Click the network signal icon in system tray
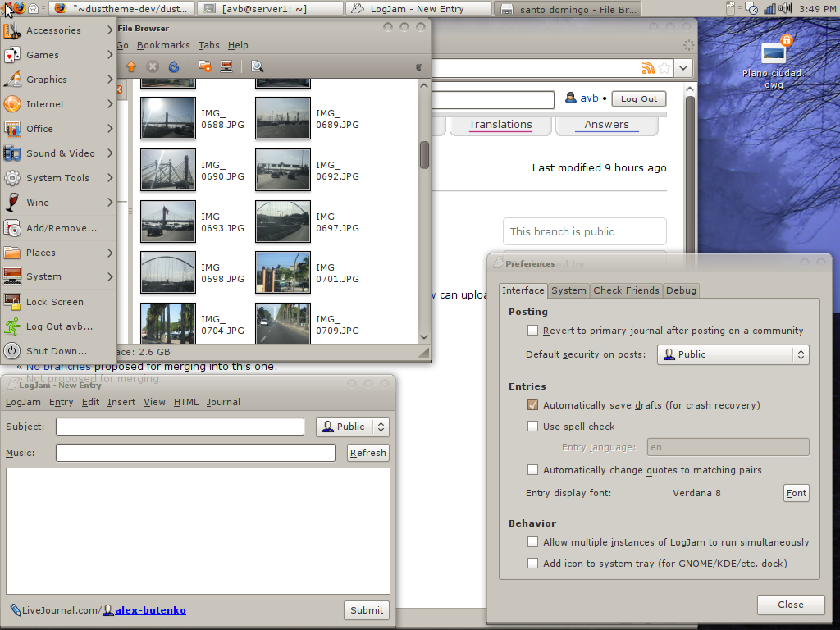Viewport: 840px width, 630px height. tap(769, 8)
